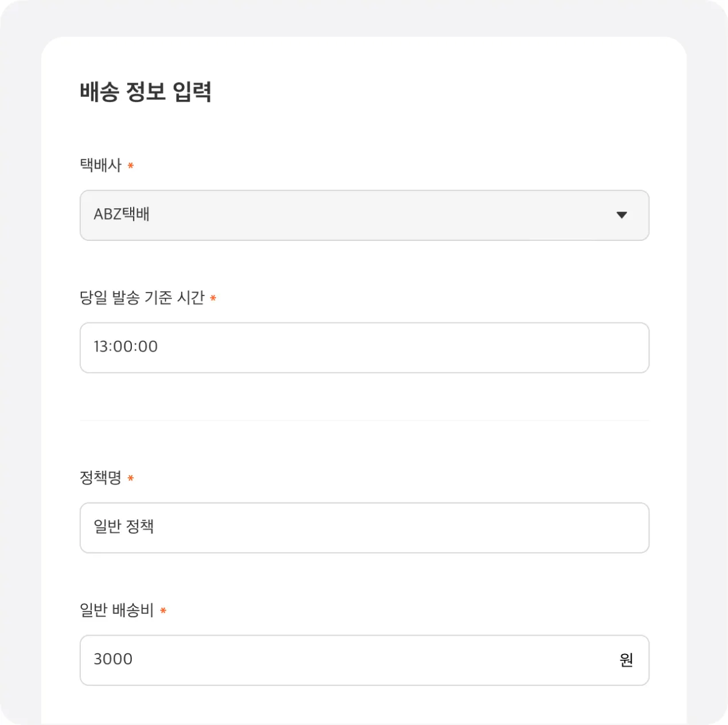Click the 일반 정책 text value
The width and height of the screenshot is (728, 725).
click(x=124, y=527)
